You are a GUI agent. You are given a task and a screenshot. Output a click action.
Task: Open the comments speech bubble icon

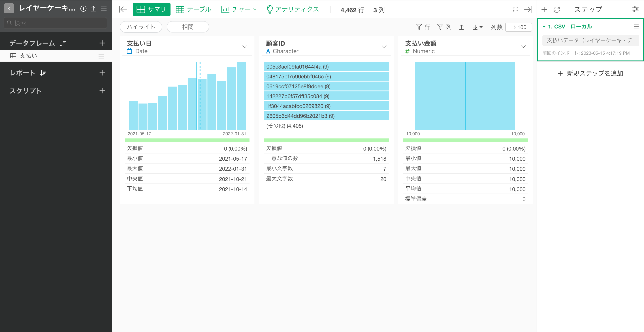pos(515,9)
